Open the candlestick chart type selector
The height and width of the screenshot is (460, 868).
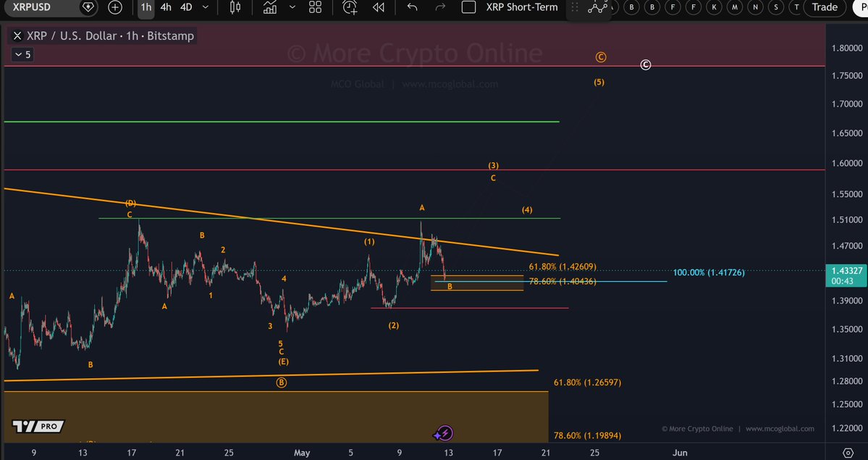(235, 7)
